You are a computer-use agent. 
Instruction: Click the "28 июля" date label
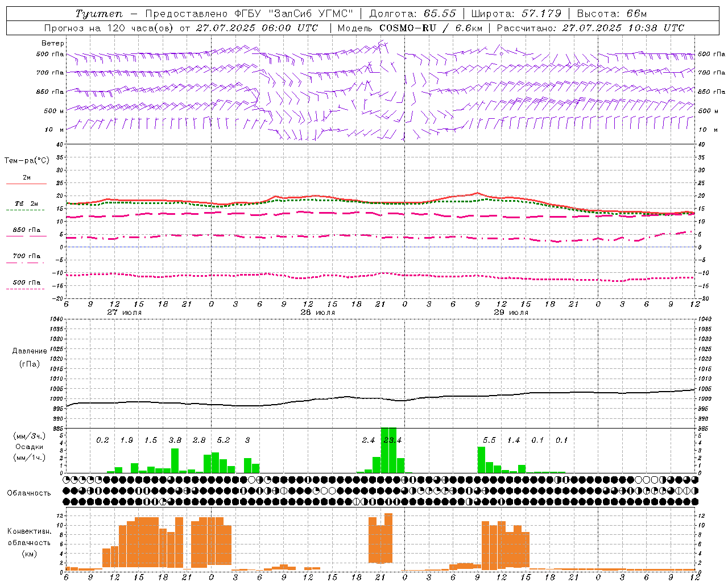318,313
